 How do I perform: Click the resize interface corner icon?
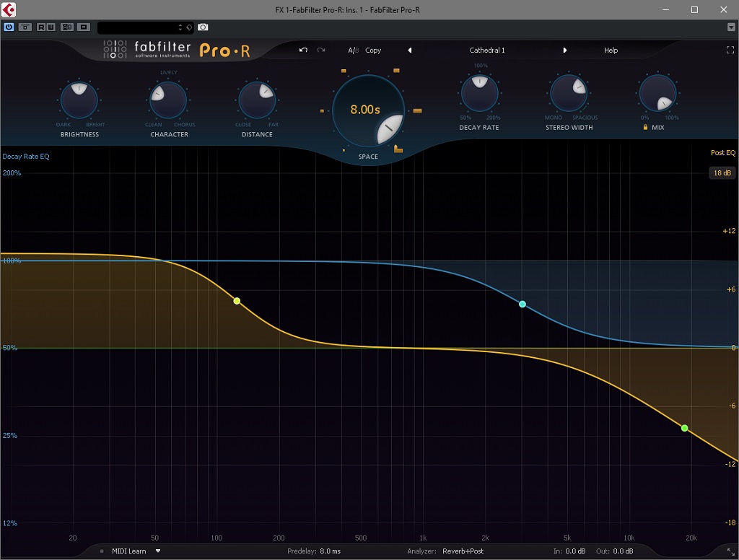[x=730, y=551]
